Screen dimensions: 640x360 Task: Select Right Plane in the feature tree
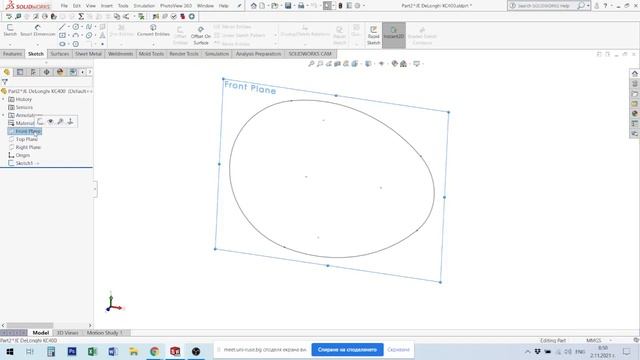28,147
